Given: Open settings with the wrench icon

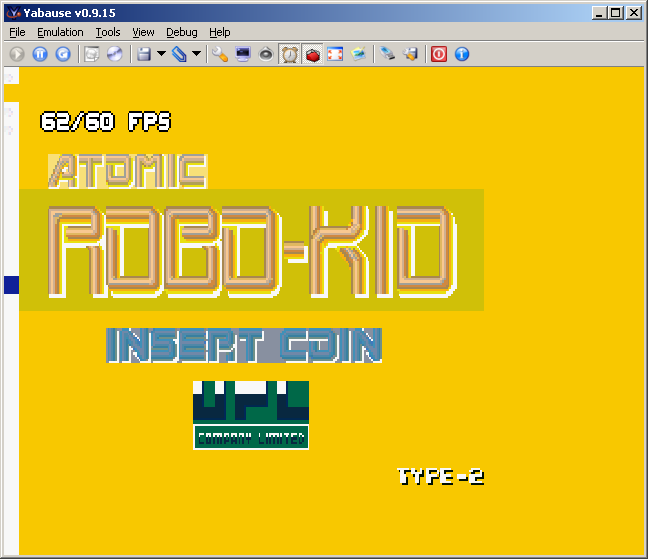Looking at the screenshot, I should point(220,54).
